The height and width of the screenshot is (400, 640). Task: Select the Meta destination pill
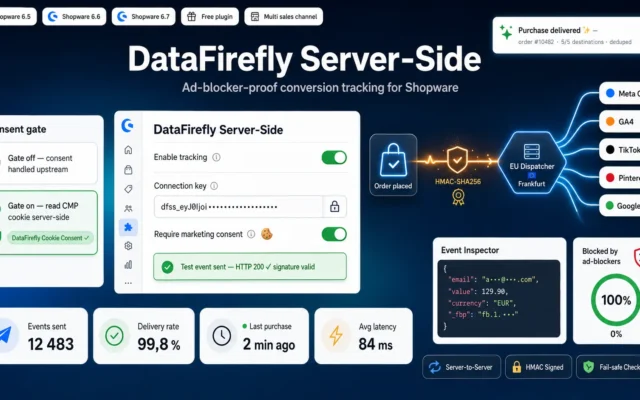pyautogui.click(x=620, y=93)
